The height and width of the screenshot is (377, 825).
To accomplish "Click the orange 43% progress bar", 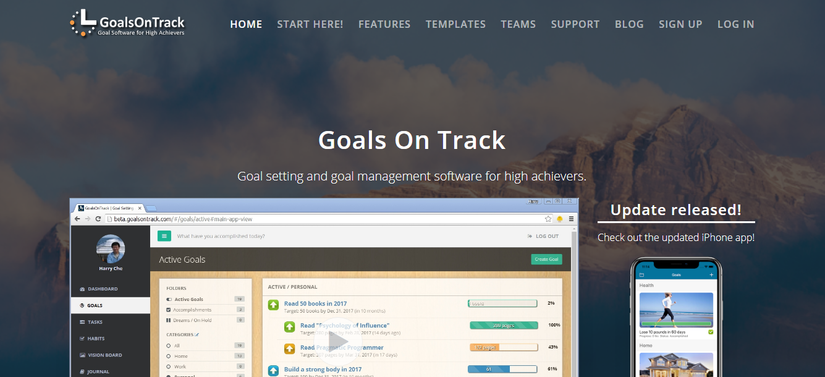I will [x=504, y=348].
